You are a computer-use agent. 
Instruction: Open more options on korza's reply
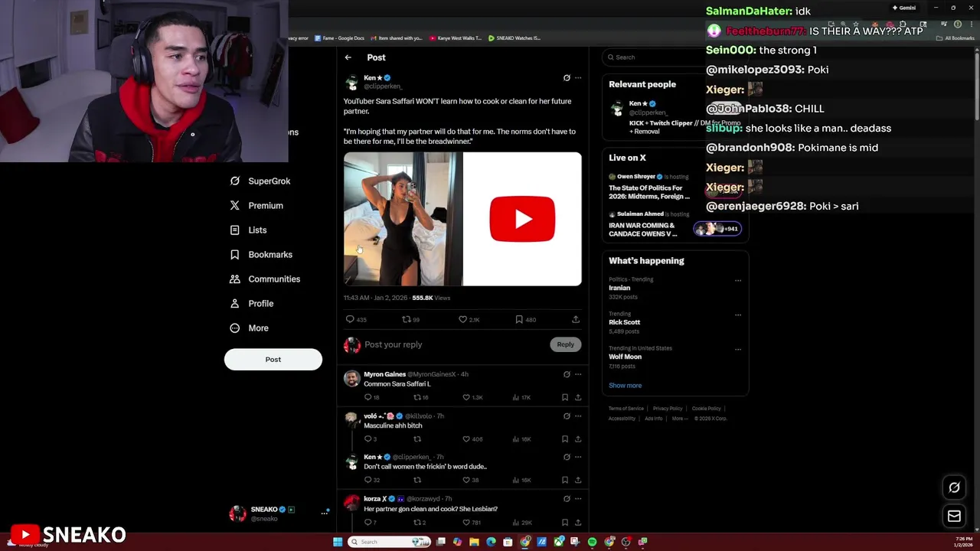(x=578, y=498)
